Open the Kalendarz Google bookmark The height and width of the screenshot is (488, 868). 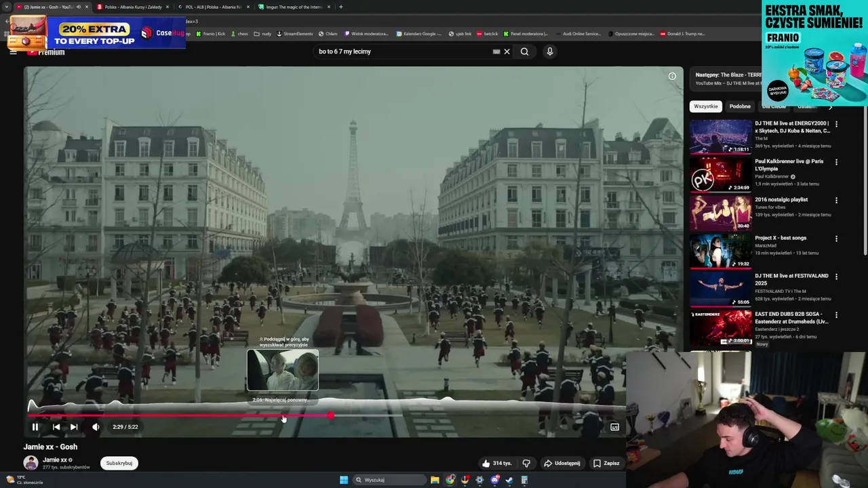click(419, 33)
